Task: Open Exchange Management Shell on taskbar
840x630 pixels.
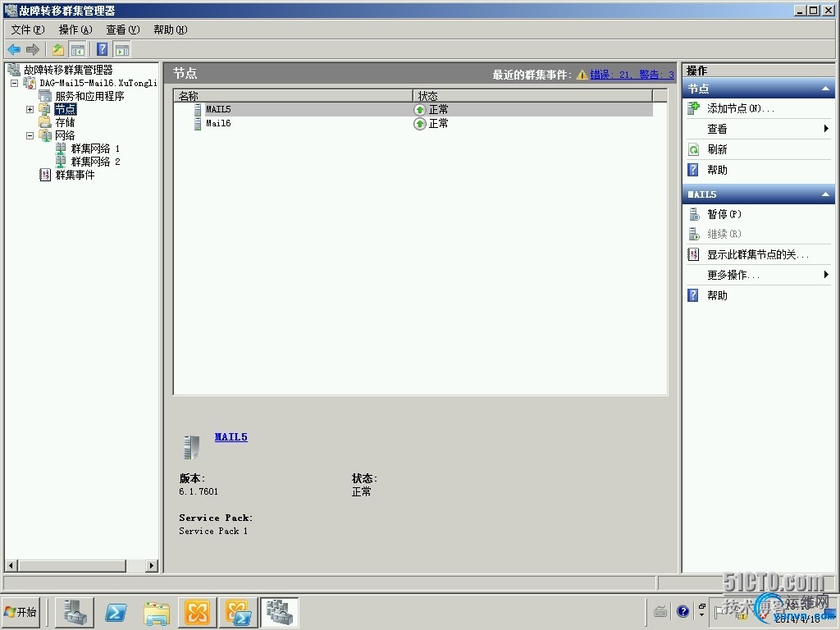Action: (x=238, y=612)
